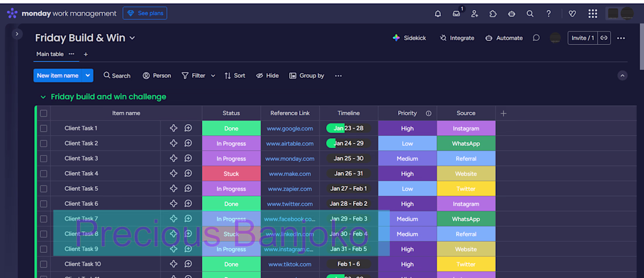
Task: Check the Client Task 3 checkbox
Action: [x=43, y=159]
